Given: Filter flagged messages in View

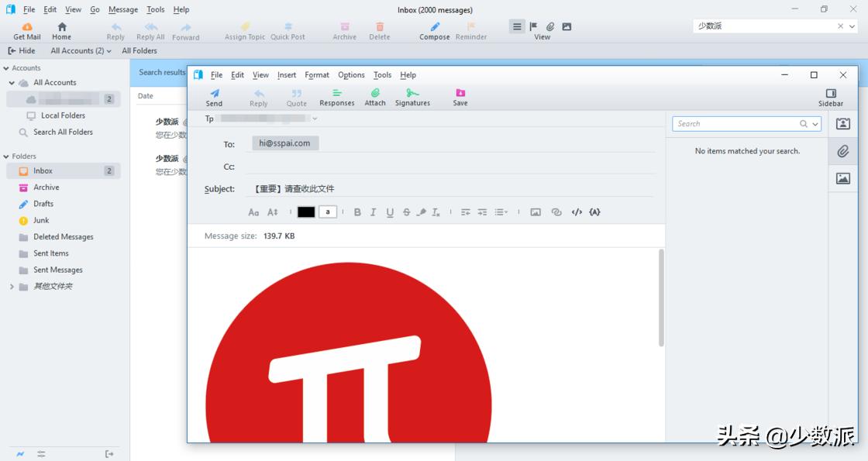Looking at the screenshot, I should coord(533,26).
